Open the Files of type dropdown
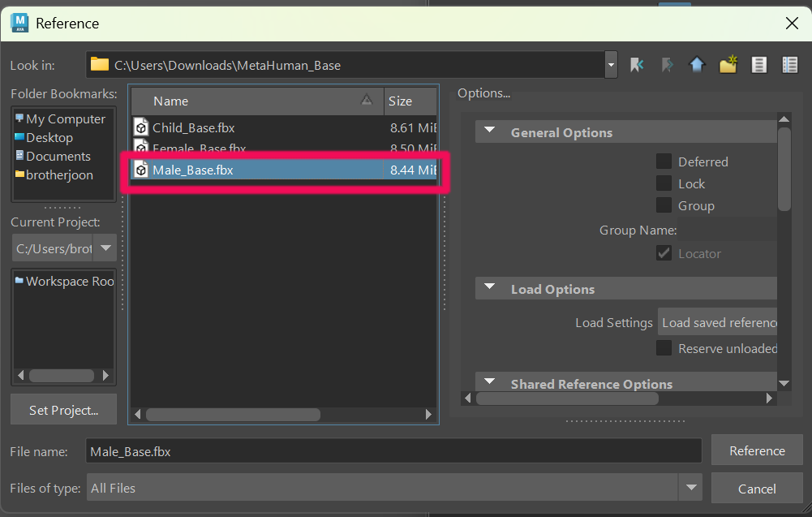This screenshot has height=517, width=812. click(x=690, y=488)
